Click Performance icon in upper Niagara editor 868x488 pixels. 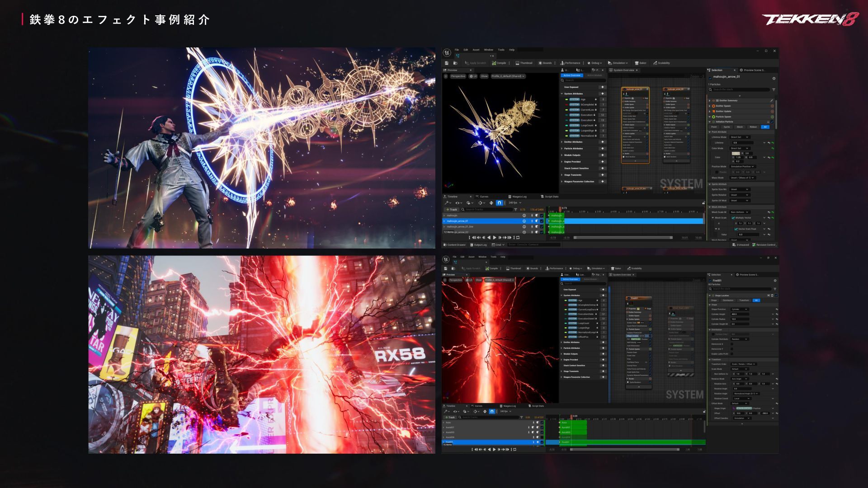click(x=562, y=63)
